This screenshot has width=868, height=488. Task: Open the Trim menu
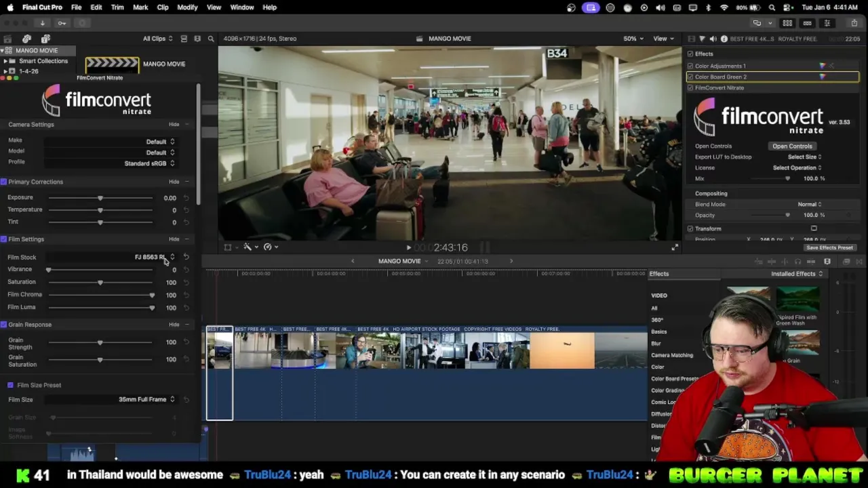click(117, 7)
